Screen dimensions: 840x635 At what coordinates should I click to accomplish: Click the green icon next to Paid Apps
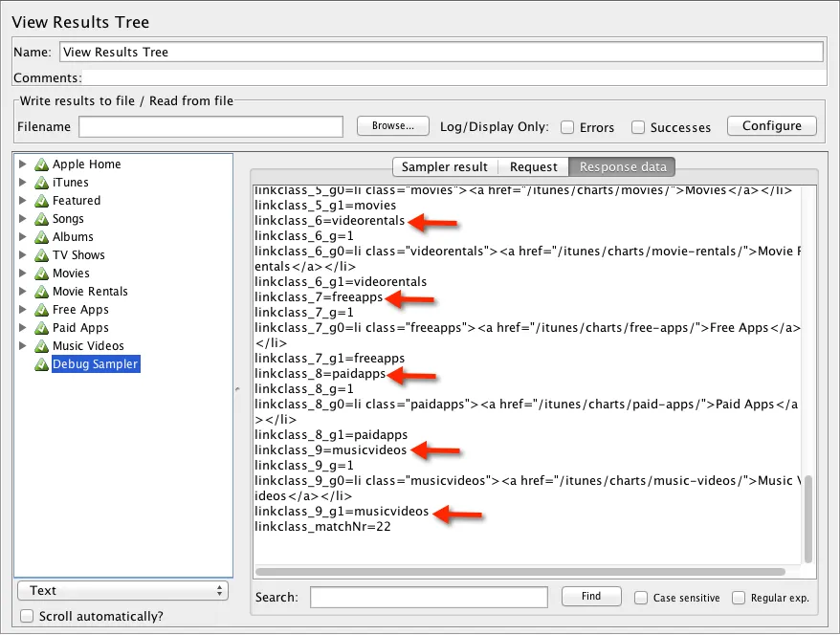(40, 328)
